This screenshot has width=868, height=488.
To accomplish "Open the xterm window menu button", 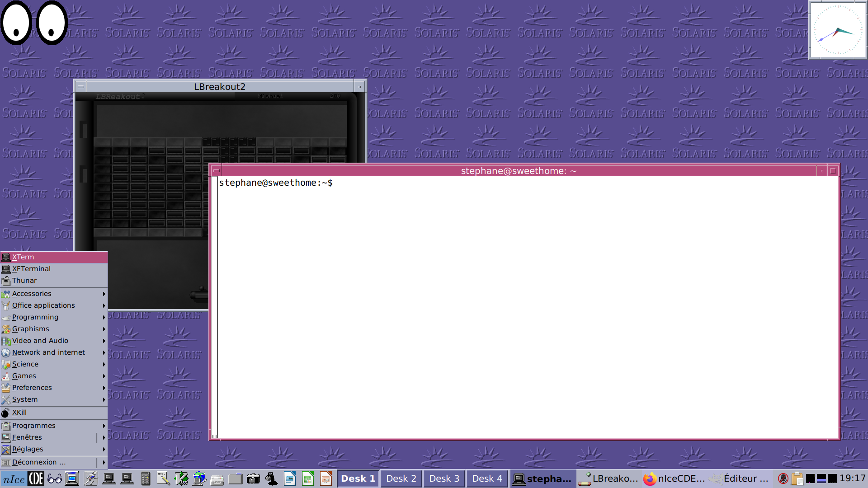I will click(216, 171).
